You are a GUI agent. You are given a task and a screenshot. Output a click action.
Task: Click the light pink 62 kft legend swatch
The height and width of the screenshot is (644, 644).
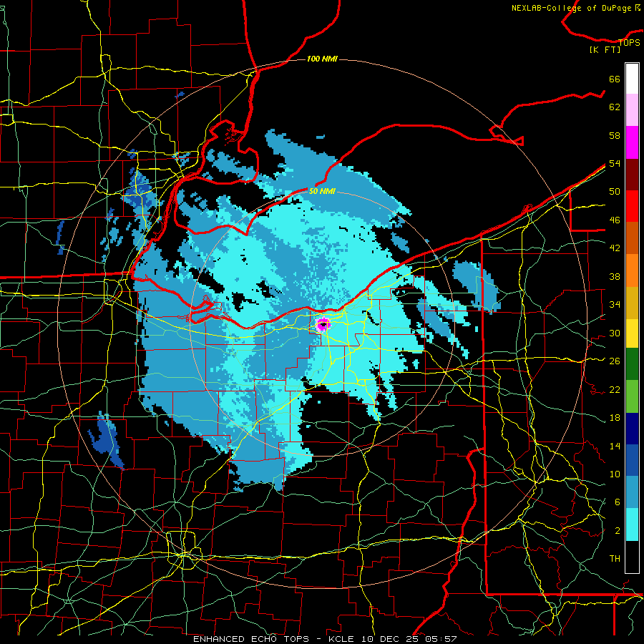632,110
